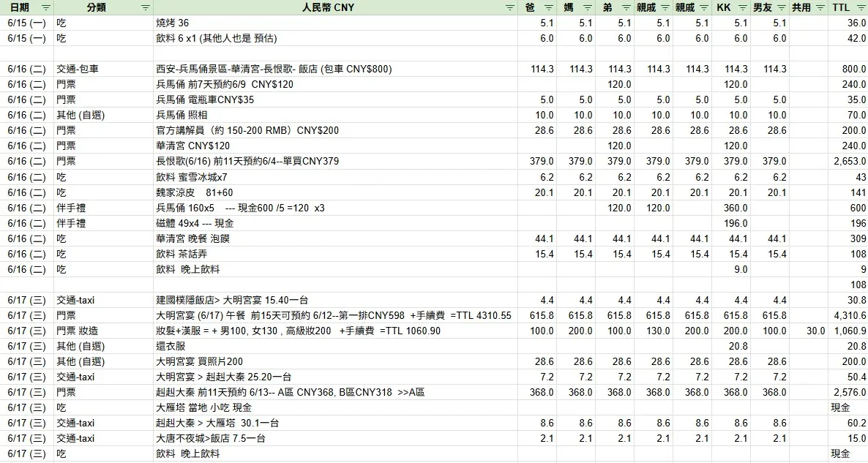
Task: Open the 弟 column filter dropdown
Action: coord(626,8)
